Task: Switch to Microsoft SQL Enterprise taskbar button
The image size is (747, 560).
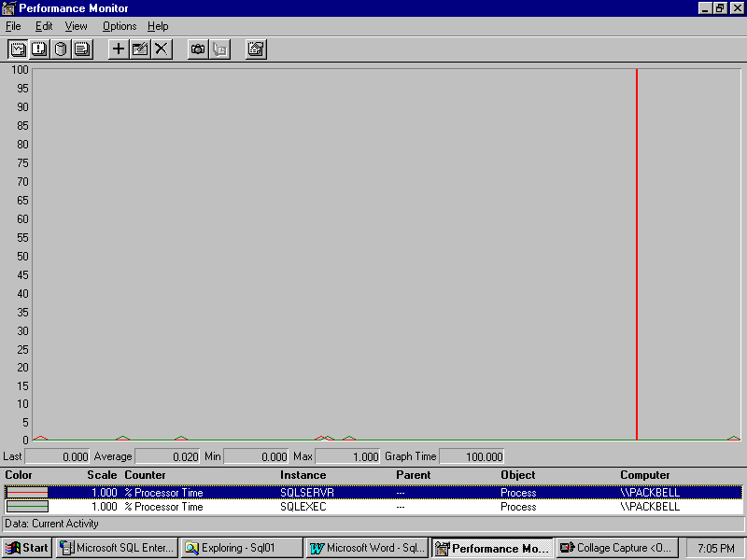Action: click(117, 548)
